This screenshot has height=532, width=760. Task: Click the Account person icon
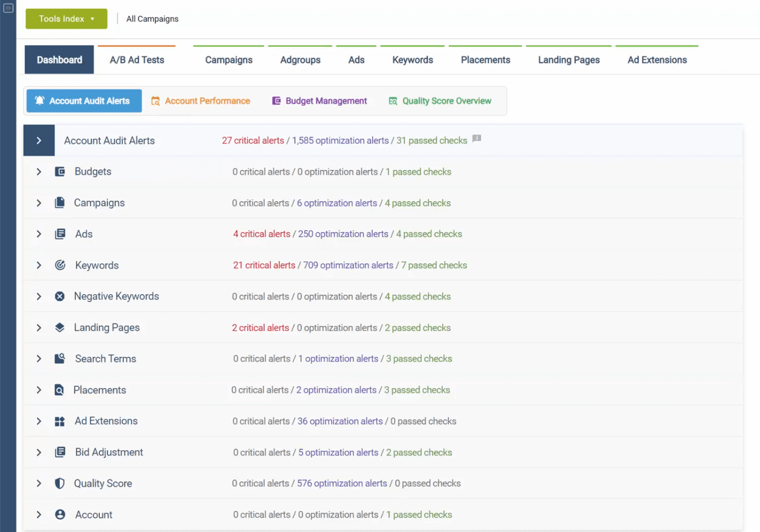coord(60,515)
